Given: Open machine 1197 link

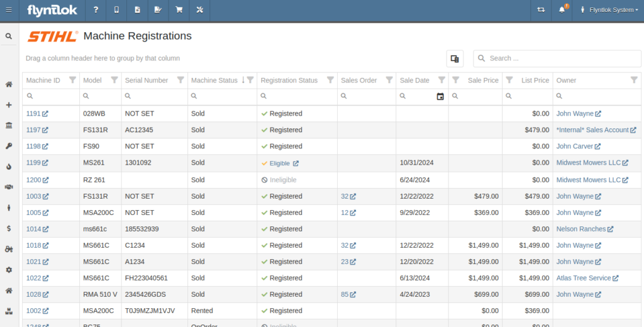Looking at the screenshot, I should coord(37,130).
